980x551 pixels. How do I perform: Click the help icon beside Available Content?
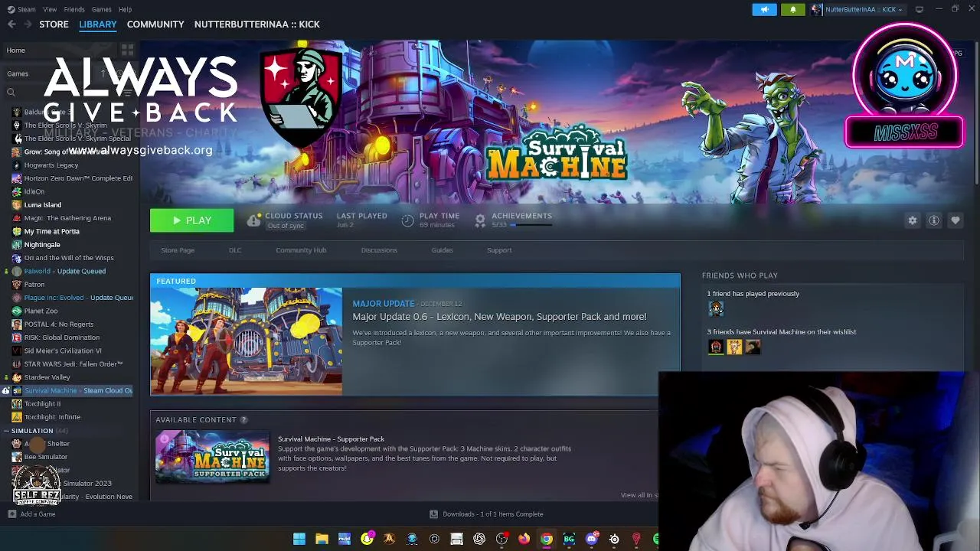point(243,419)
